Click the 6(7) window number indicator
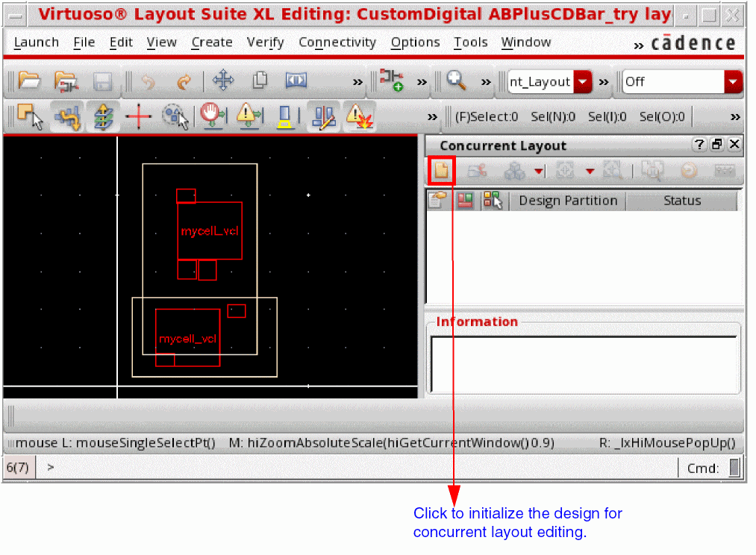This screenshot has width=756, height=555. (x=18, y=467)
